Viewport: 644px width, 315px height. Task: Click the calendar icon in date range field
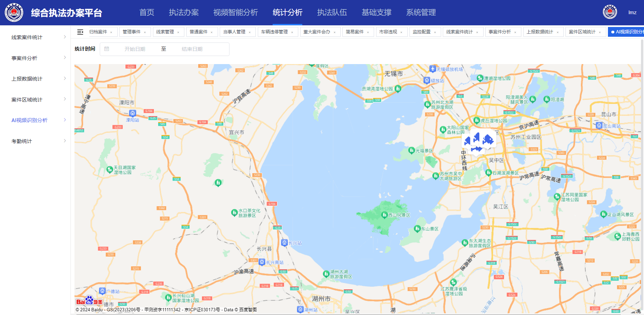106,49
